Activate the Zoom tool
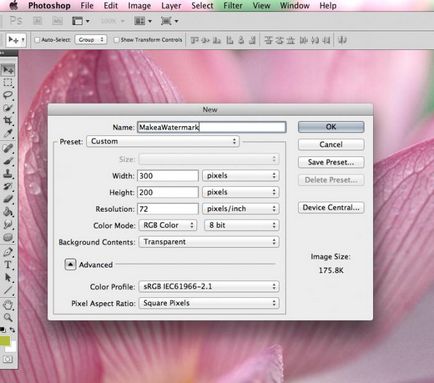 [8, 317]
